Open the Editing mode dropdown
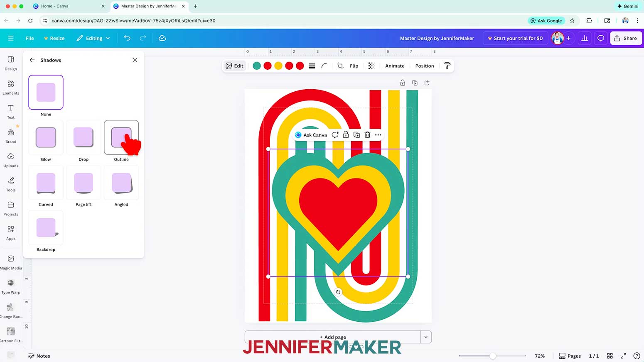The width and height of the screenshot is (644, 362). tap(93, 38)
